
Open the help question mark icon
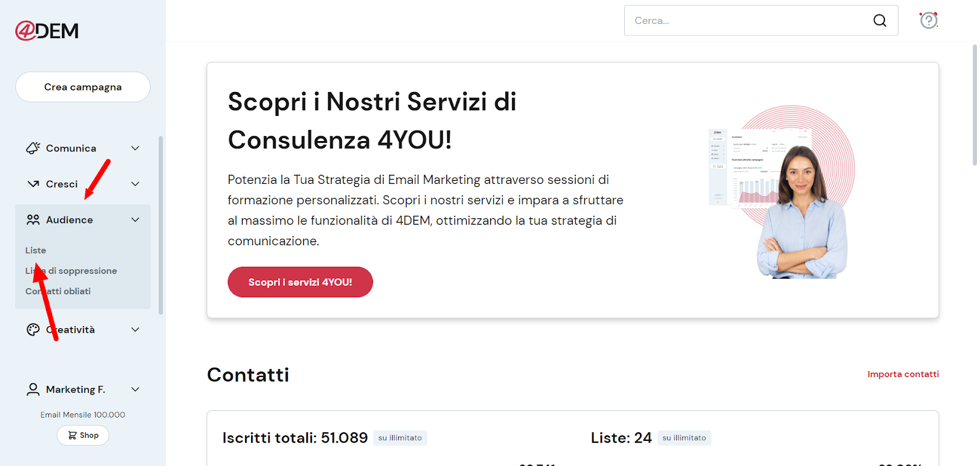pos(929,21)
